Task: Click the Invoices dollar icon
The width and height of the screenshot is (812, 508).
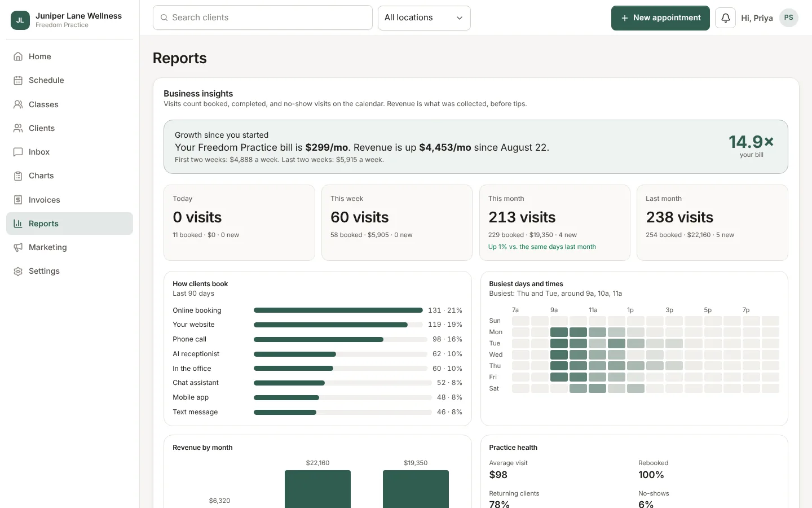Action: point(18,200)
